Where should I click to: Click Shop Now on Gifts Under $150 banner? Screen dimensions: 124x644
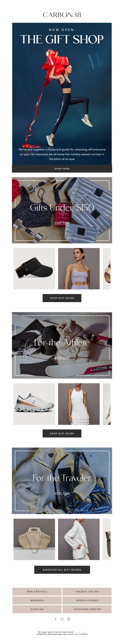pos(62,223)
